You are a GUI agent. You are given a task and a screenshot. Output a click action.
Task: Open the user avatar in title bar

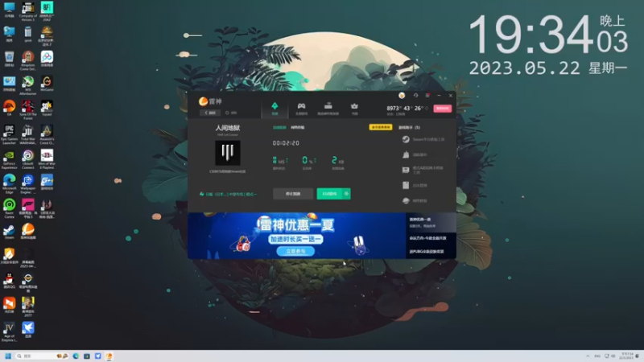(x=402, y=95)
